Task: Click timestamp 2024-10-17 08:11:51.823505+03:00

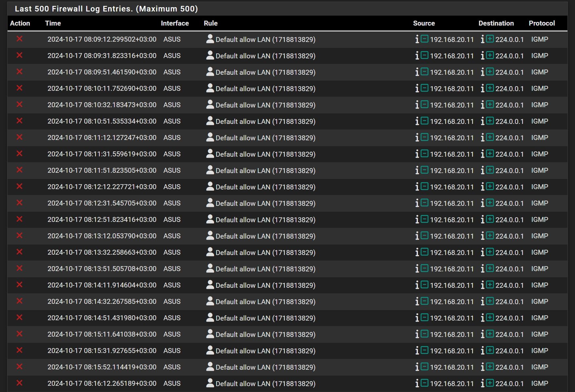Action: [x=102, y=170]
